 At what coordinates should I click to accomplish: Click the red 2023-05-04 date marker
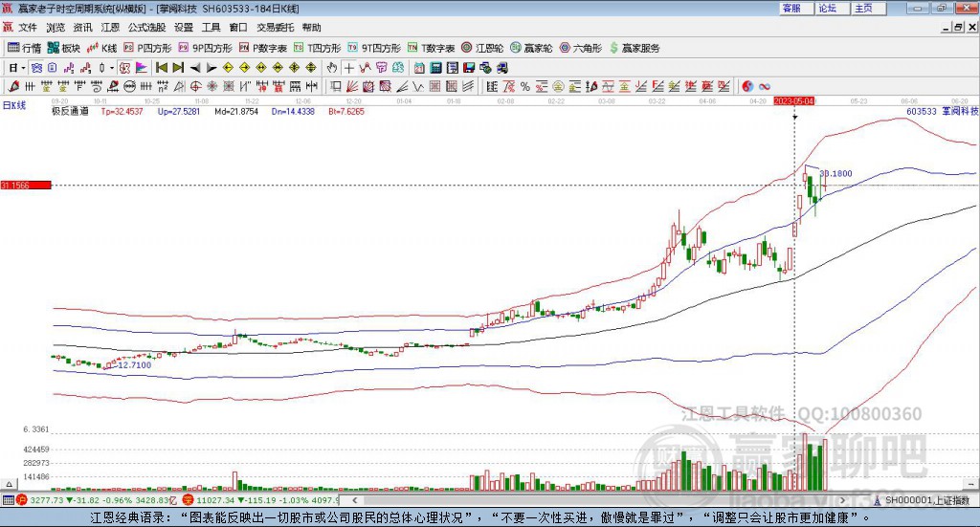tap(793, 100)
